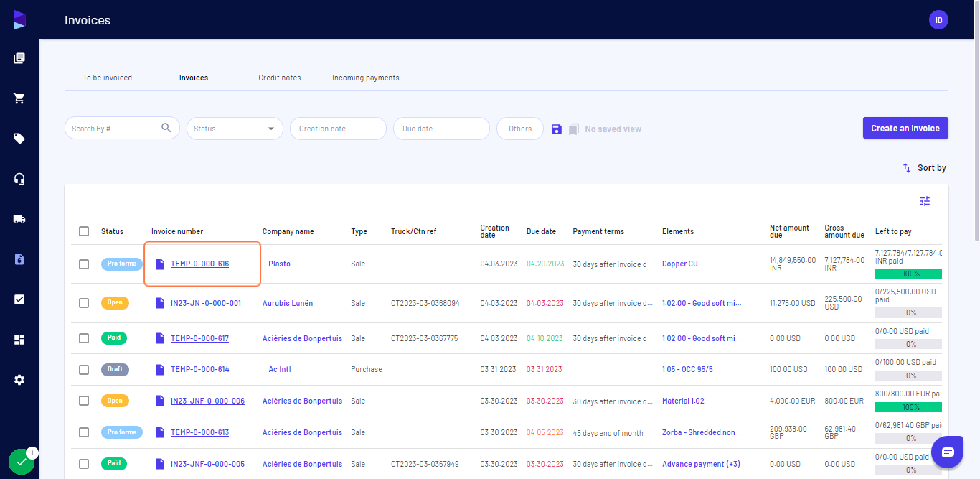Open the Copper CU element link

(x=679, y=264)
